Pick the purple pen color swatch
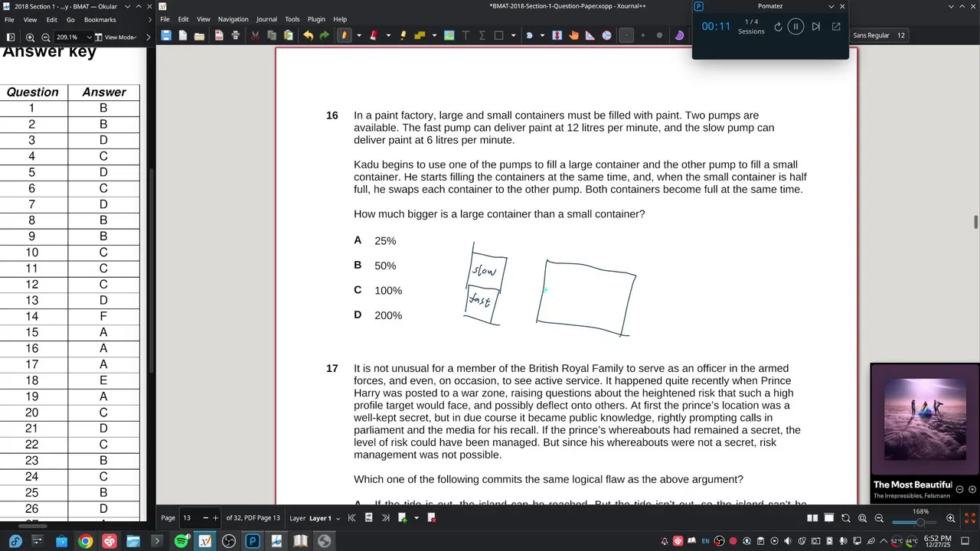The width and height of the screenshot is (980, 551). coord(679,35)
